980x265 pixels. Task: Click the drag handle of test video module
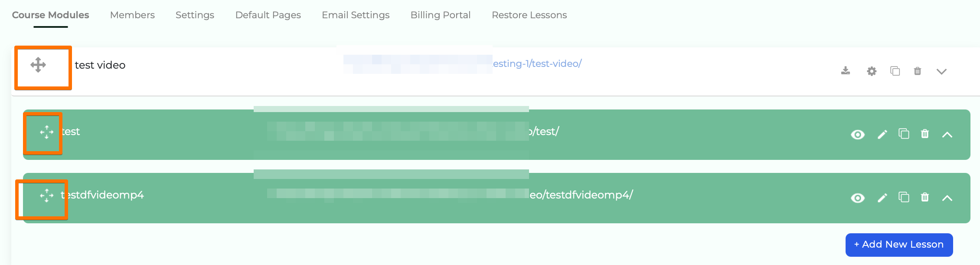point(38,65)
